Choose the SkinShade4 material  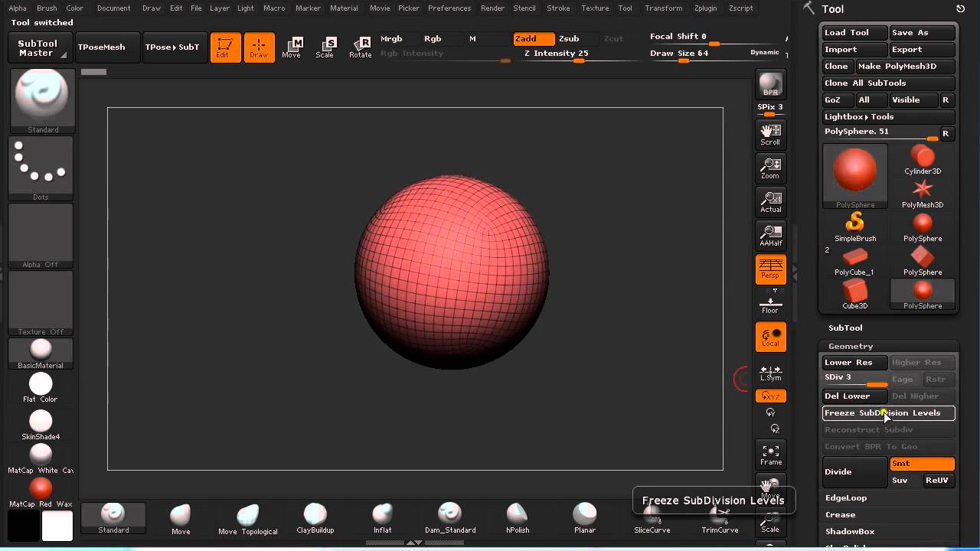pyautogui.click(x=41, y=425)
